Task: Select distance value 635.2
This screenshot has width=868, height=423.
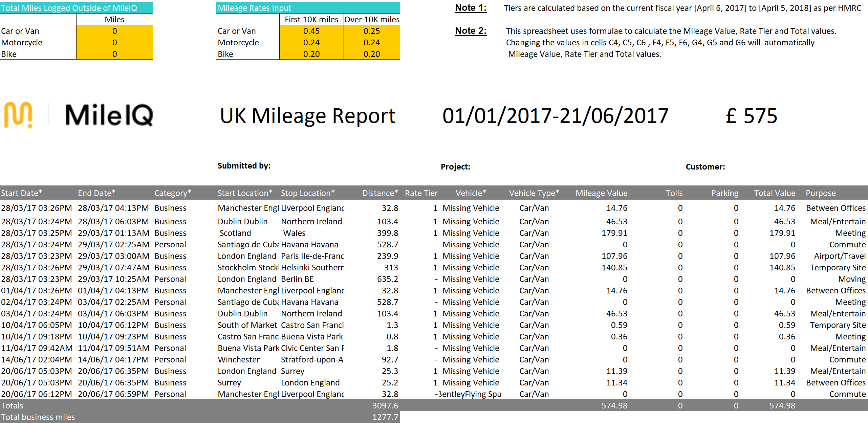Action: [388, 279]
